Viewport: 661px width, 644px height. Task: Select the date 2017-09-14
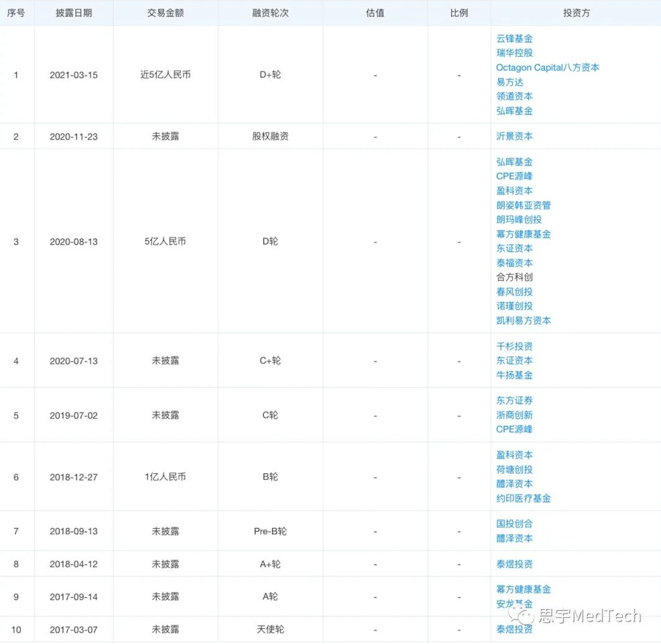point(74,597)
